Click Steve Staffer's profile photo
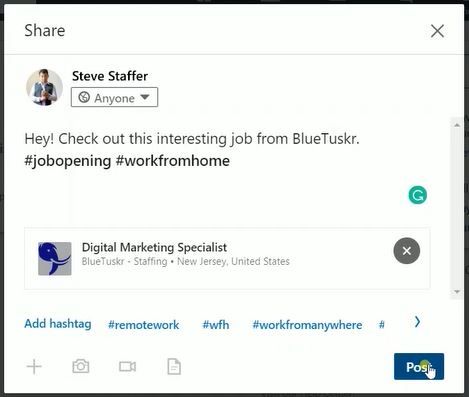469x397 pixels. (x=44, y=87)
